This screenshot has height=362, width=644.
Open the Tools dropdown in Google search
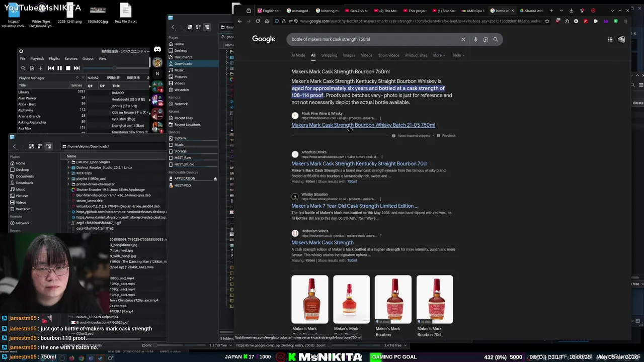click(458, 55)
